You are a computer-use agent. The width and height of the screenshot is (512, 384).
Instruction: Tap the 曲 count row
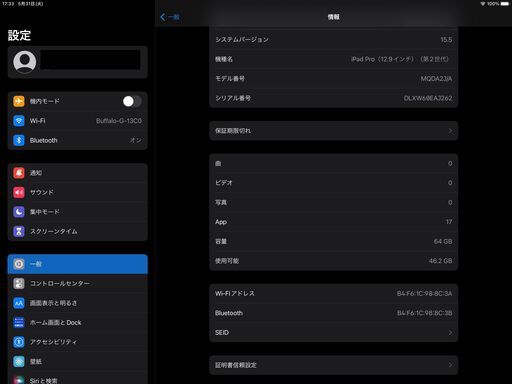click(334, 163)
